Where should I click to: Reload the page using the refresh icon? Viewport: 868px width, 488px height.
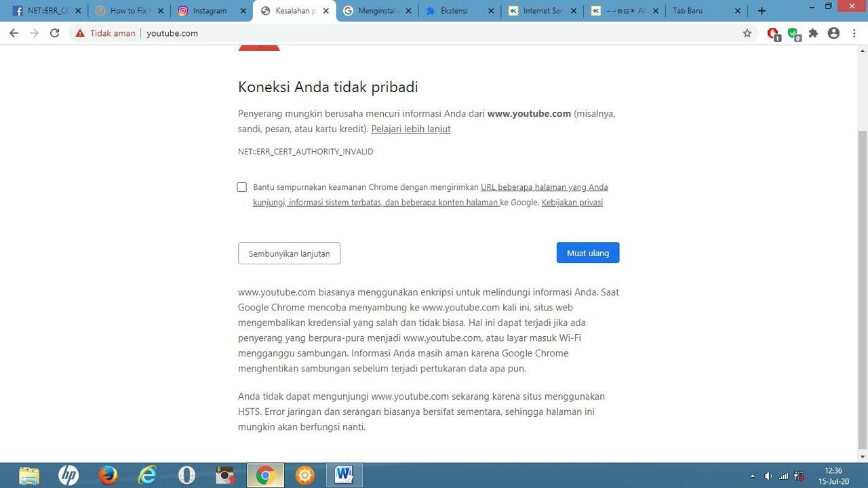point(55,33)
